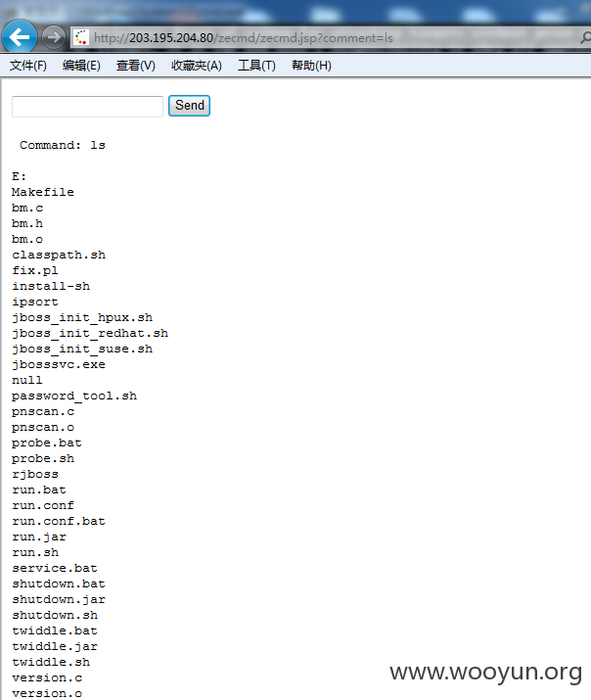Click the 'run.conf.bat' entry
This screenshot has height=700, width=591.
(59, 521)
